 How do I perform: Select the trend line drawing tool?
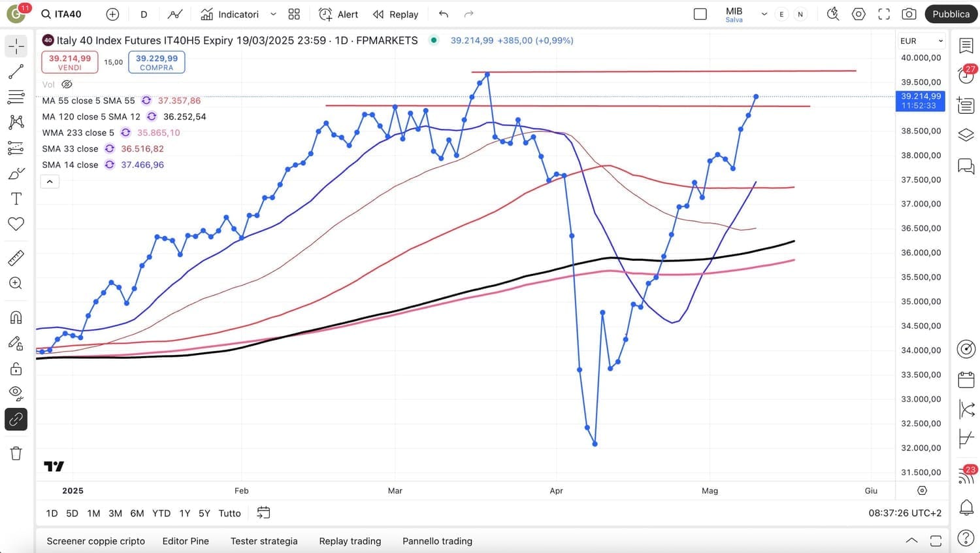[x=16, y=72]
